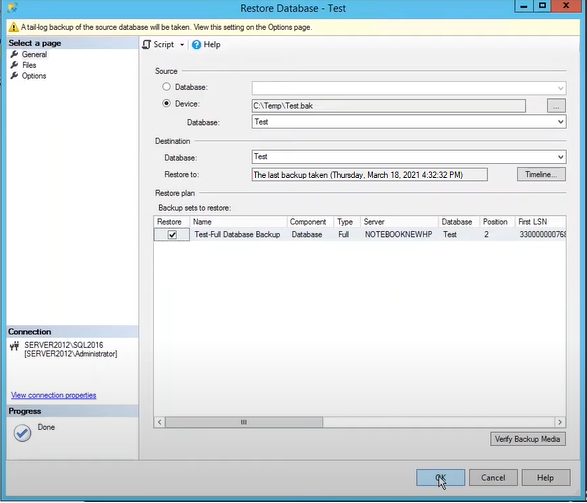Click the Server column header
The width and height of the screenshot is (587, 503).
pyautogui.click(x=399, y=222)
